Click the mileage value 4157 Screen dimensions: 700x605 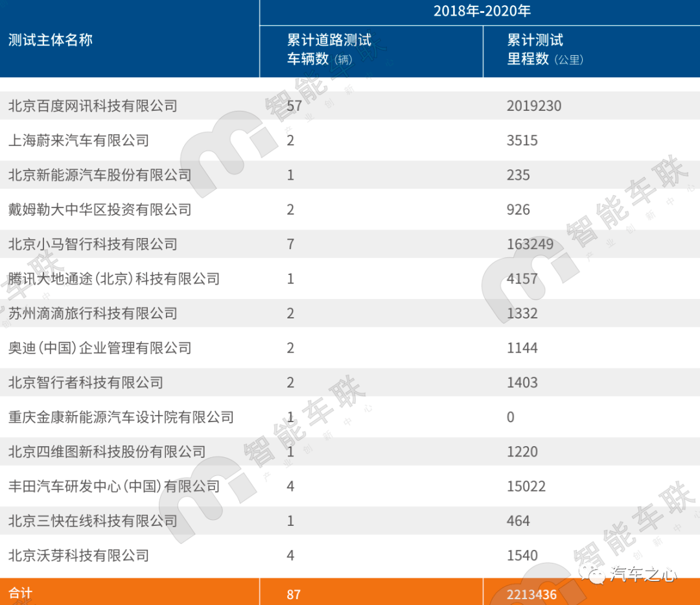click(522, 279)
